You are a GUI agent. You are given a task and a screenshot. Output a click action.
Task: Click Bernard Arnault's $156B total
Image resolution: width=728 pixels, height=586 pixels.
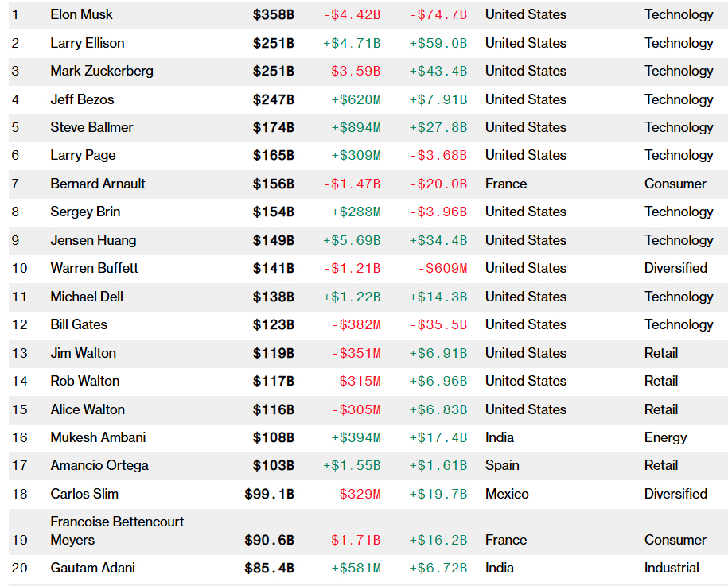click(x=274, y=184)
